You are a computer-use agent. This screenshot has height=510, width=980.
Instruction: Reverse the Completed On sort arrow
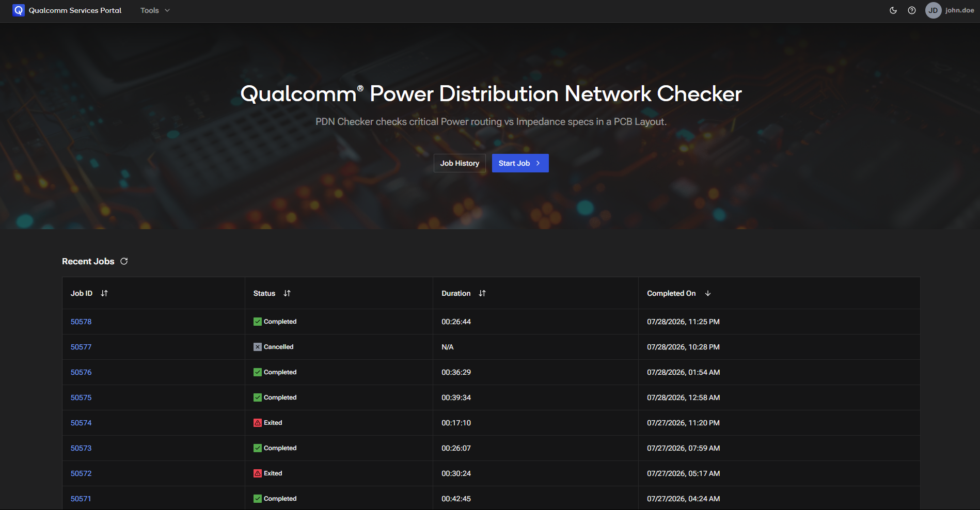point(708,293)
